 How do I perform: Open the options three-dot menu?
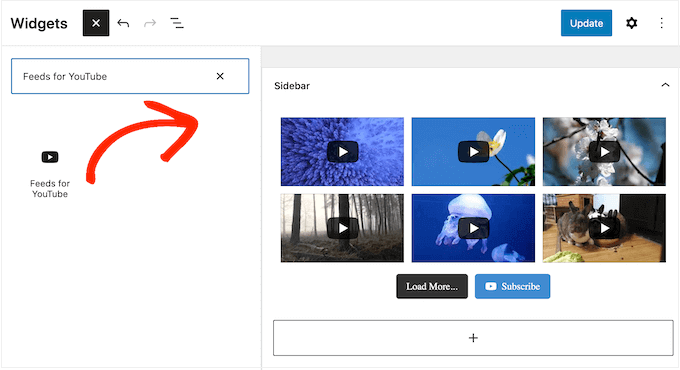click(x=661, y=23)
